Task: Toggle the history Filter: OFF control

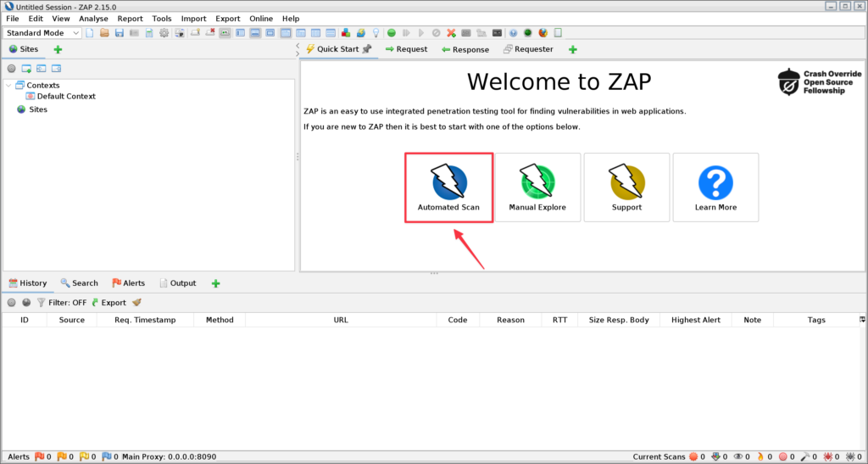Action: (62, 303)
